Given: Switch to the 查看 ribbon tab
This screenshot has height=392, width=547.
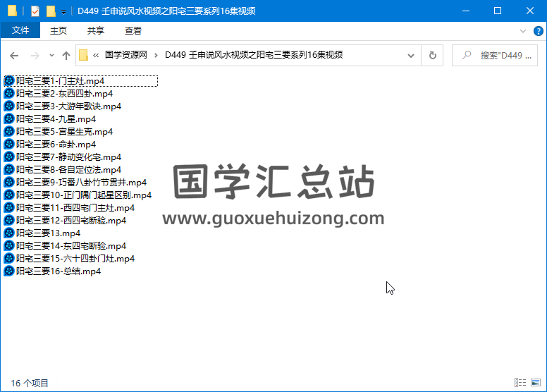Looking at the screenshot, I should [133, 31].
